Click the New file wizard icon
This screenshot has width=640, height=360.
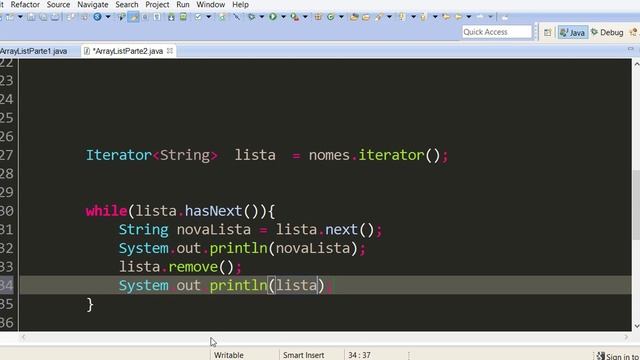click(9, 17)
